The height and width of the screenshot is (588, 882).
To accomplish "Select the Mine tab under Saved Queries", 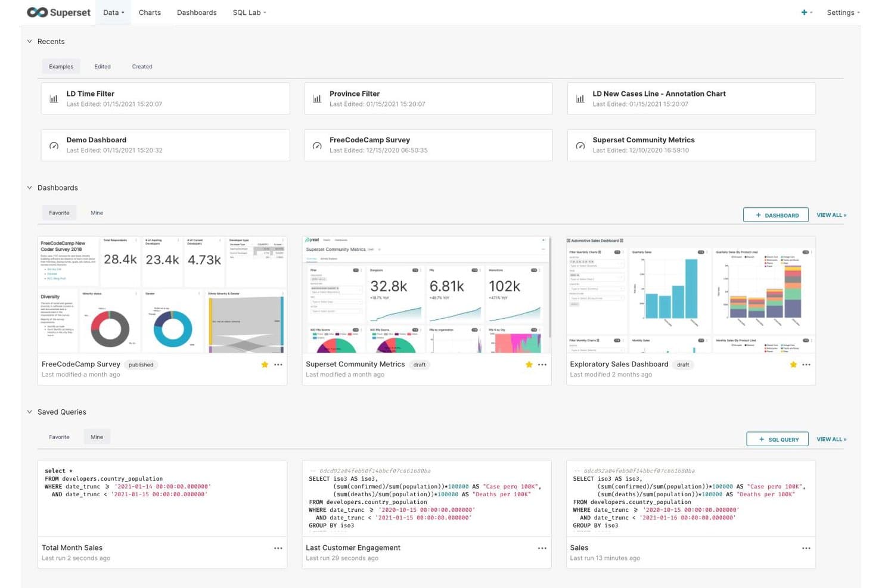I will coord(97,437).
